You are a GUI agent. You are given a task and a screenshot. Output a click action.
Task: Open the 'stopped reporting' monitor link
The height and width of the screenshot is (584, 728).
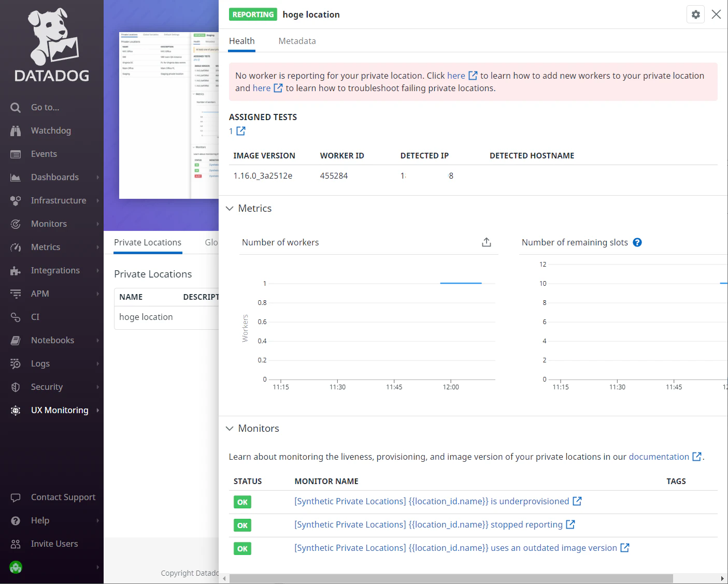coord(429,525)
